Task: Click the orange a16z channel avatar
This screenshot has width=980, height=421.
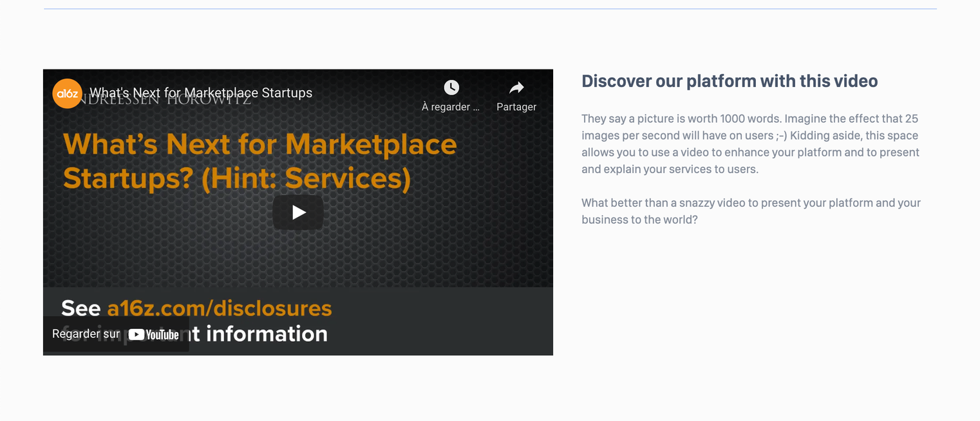Action: pyautogui.click(x=67, y=93)
